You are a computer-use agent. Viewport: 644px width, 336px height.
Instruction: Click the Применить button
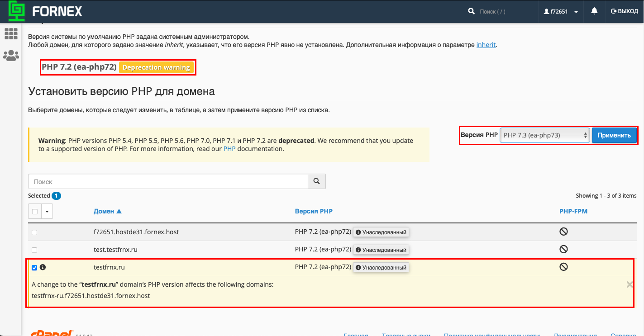click(614, 135)
